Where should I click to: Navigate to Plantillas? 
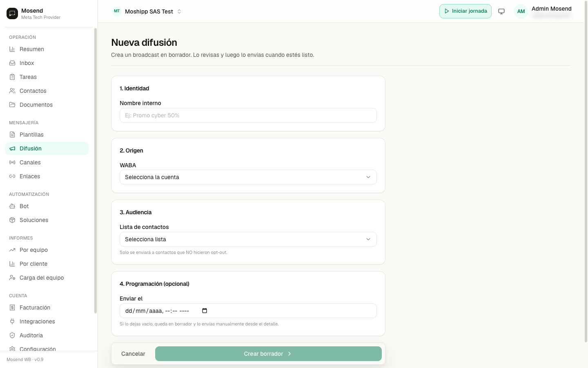point(47,135)
